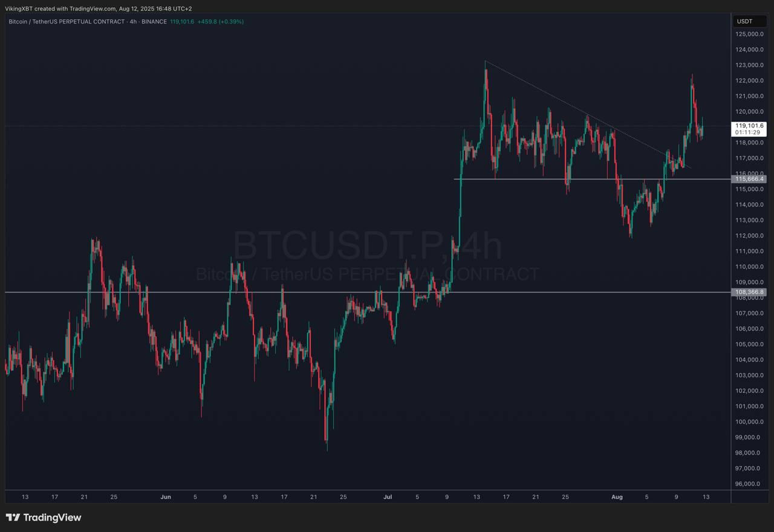Click the 112,000.0 price scale label

749,236
